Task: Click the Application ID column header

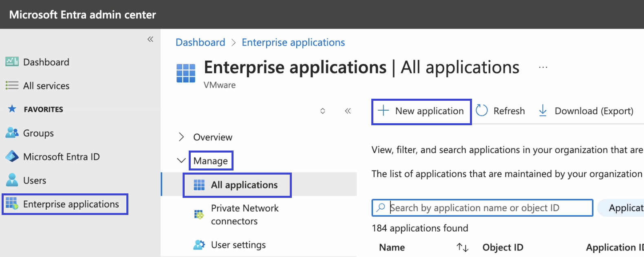Action: coord(615,247)
